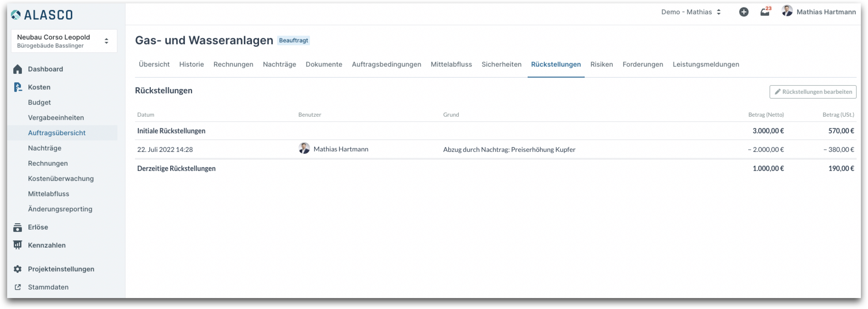The width and height of the screenshot is (868, 309).
Task: Open the Leistungsmeldungen tab
Action: coord(706,65)
